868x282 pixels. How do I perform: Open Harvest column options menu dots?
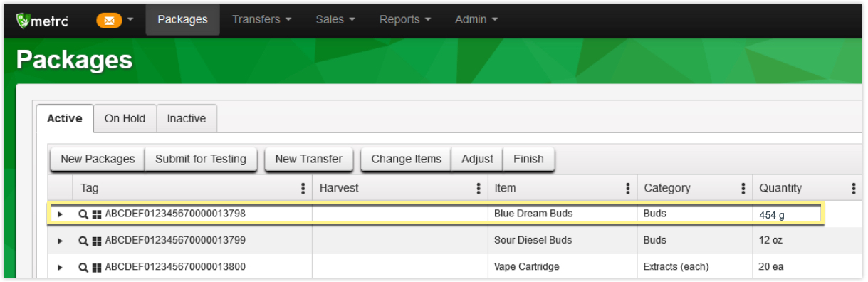(479, 189)
